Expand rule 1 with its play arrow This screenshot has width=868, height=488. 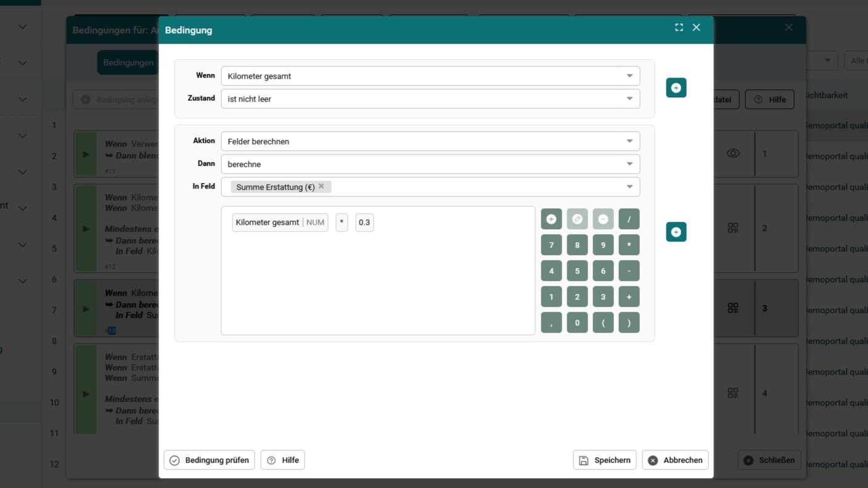[86, 154]
